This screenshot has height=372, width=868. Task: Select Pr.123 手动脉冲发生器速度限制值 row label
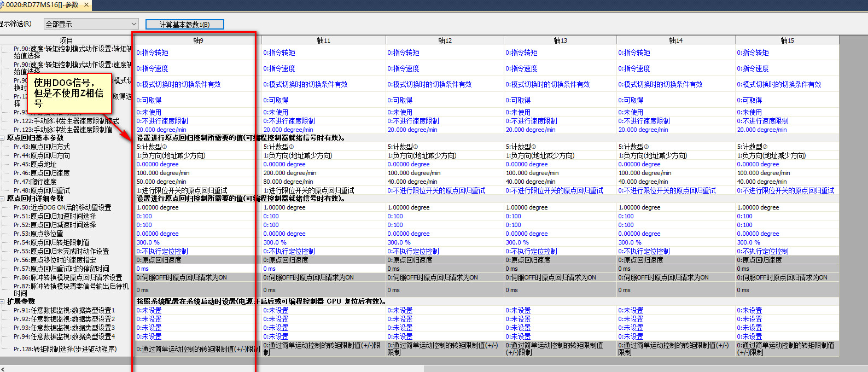tap(63, 130)
